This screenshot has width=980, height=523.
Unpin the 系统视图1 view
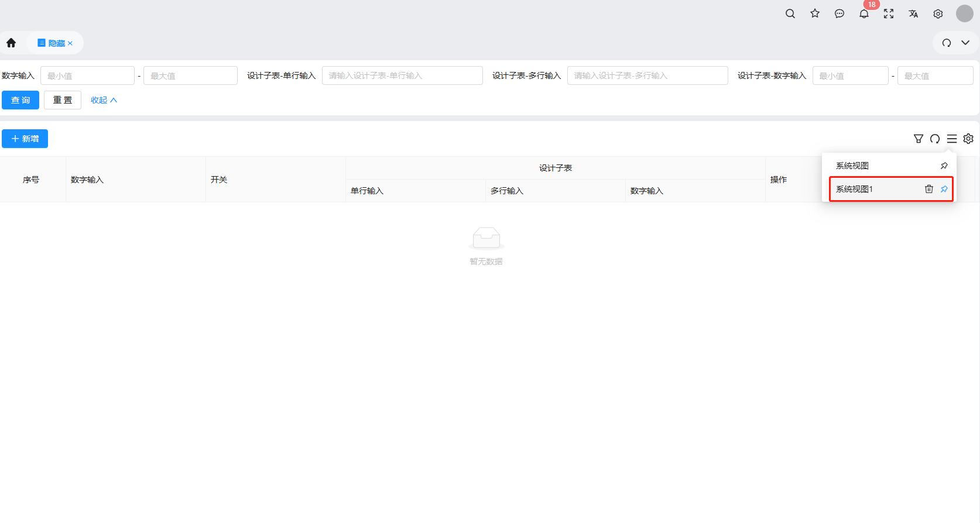pos(944,189)
